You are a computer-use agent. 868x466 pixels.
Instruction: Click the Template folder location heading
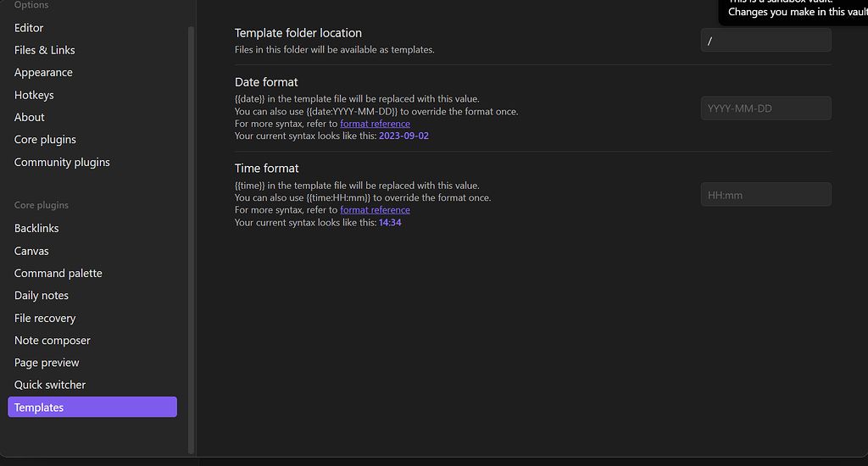298,33
